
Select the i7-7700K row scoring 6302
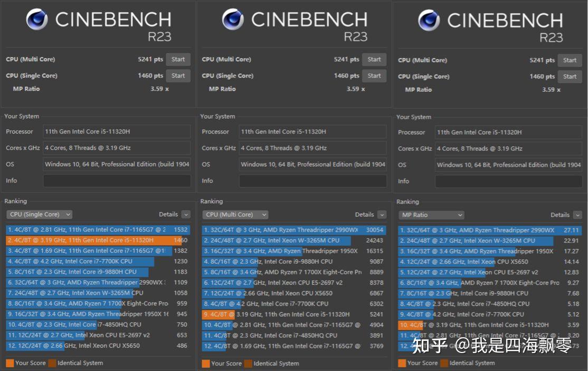[x=294, y=304]
